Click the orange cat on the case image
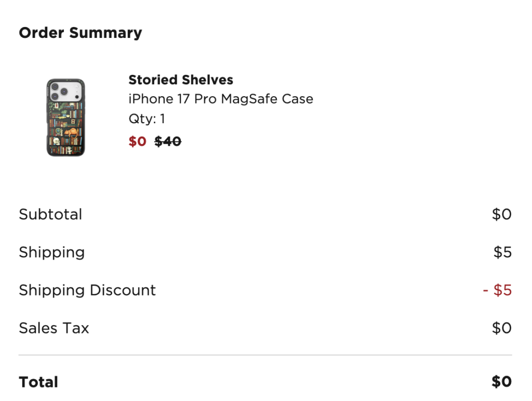 (x=69, y=132)
